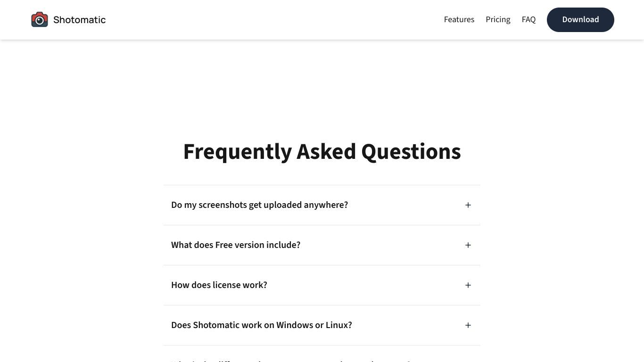The width and height of the screenshot is (644, 362).
Task: Click the Shotomatic brand name text
Action: [x=79, y=20]
